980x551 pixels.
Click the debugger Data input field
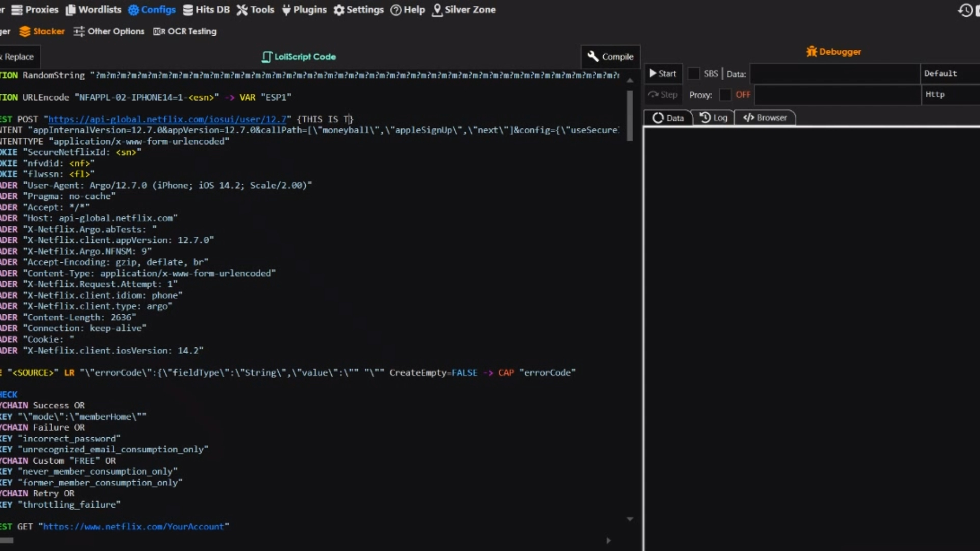[835, 73]
